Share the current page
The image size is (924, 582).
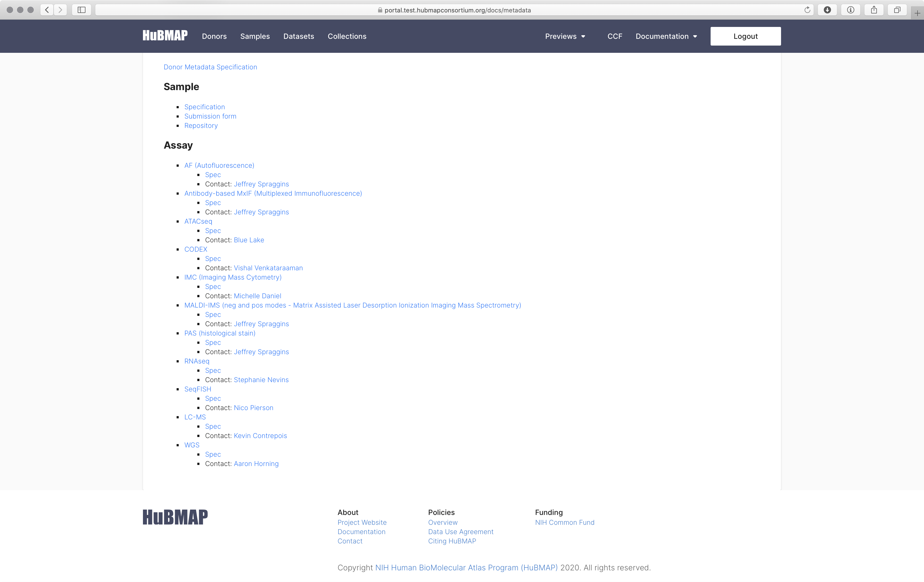coord(874,10)
